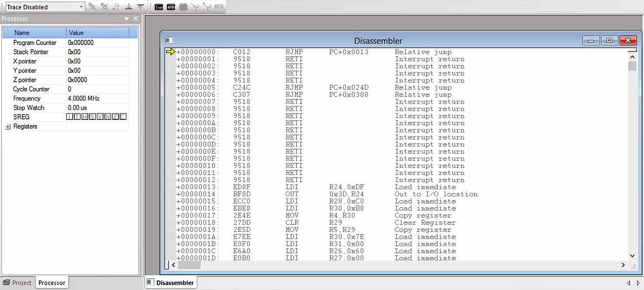
Task: Click the crossed-out pin trace icon
Action: point(104,7)
